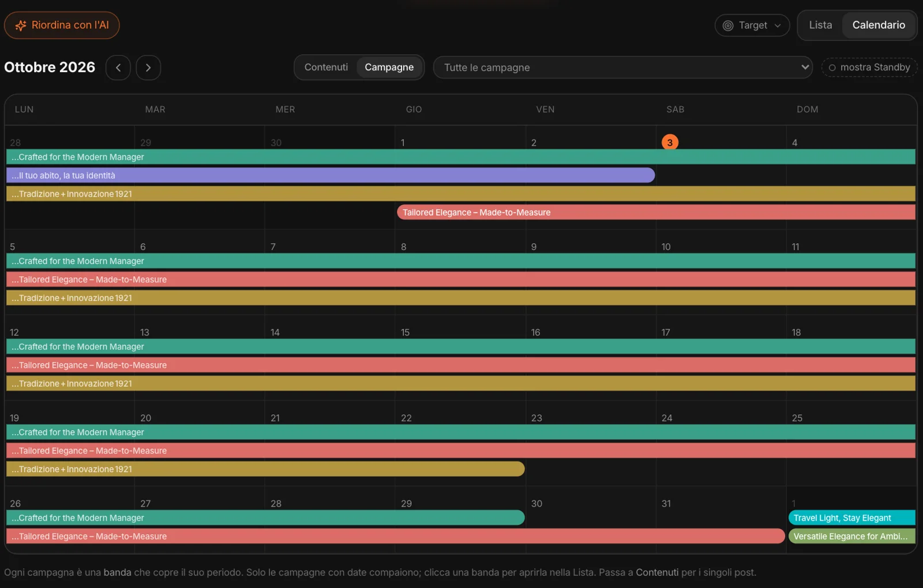Click the LUN column header
This screenshot has width=923, height=588.
(24, 110)
